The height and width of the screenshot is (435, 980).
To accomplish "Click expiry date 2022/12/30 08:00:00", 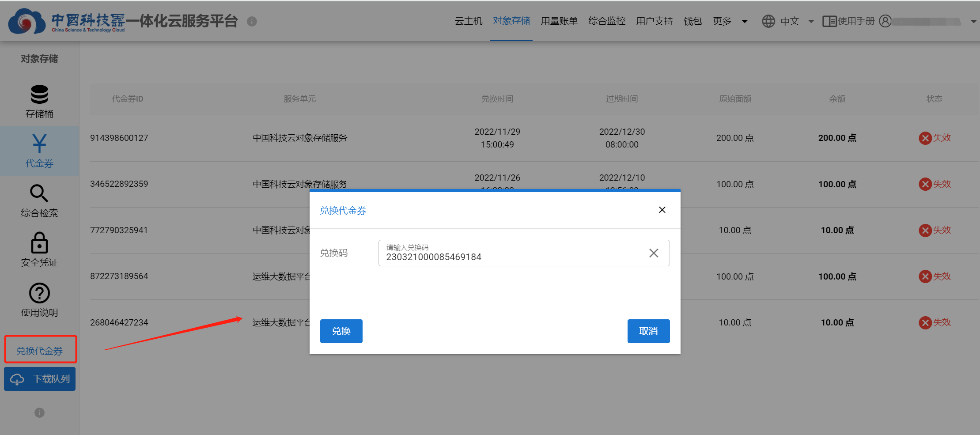I will (x=622, y=138).
